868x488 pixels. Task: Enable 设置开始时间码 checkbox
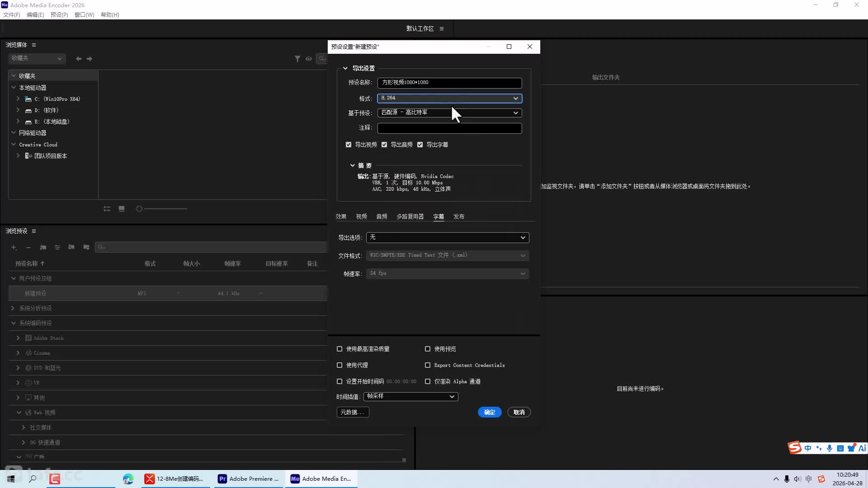(x=340, y=381)
